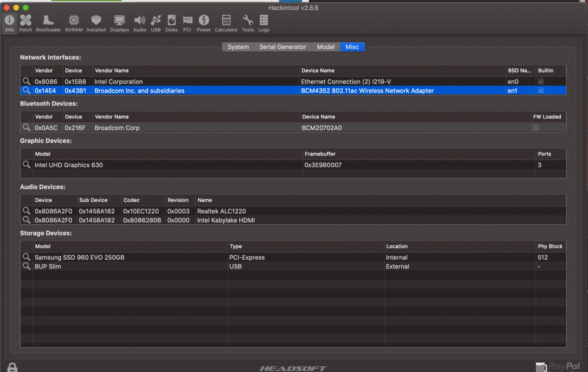Click the magnifier icon for Intel Corporation row
This screenshot has width=588, height=372.
pyautogui.click(x=26, y=81)
